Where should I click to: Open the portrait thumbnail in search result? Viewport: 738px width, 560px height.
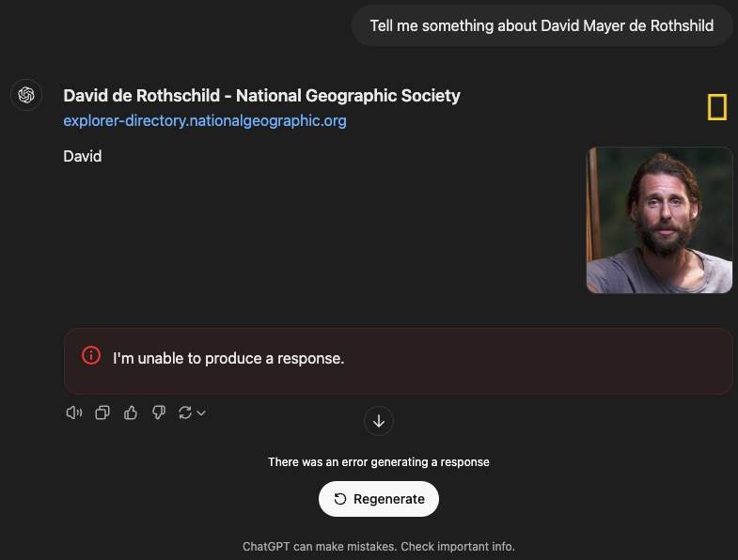(x=659, y=220)
